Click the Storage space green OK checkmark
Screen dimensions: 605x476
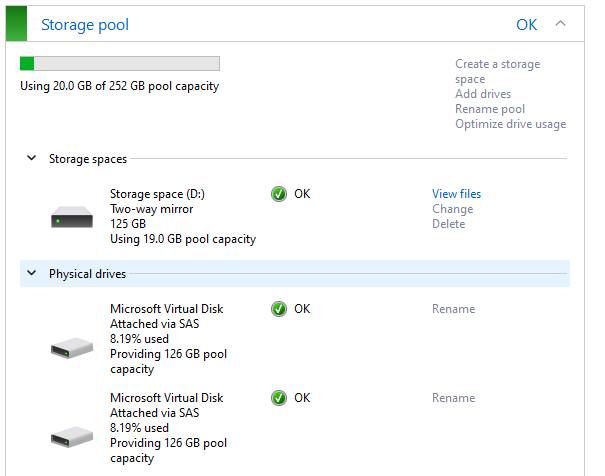pyautogui.click(x=279, y=194)
